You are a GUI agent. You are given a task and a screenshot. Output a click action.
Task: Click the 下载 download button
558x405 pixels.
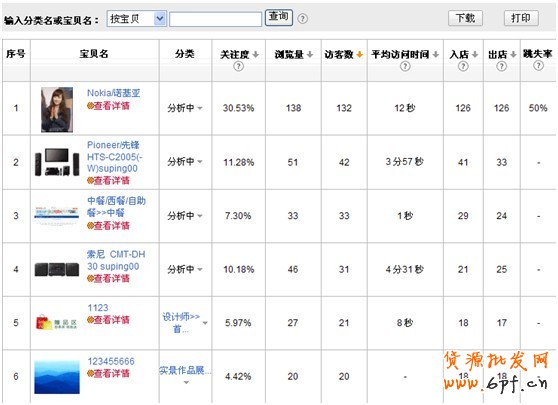pyautogui.click(x=465, y=18)
